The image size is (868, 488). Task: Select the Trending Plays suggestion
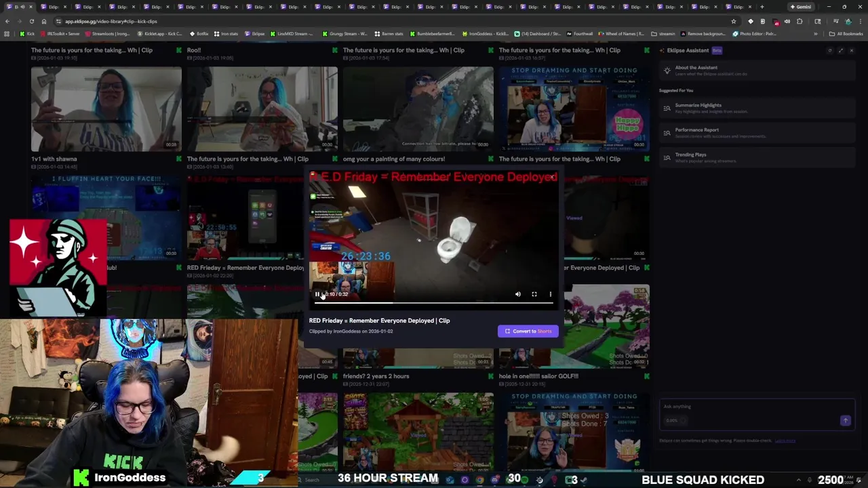tap(757, 157)
